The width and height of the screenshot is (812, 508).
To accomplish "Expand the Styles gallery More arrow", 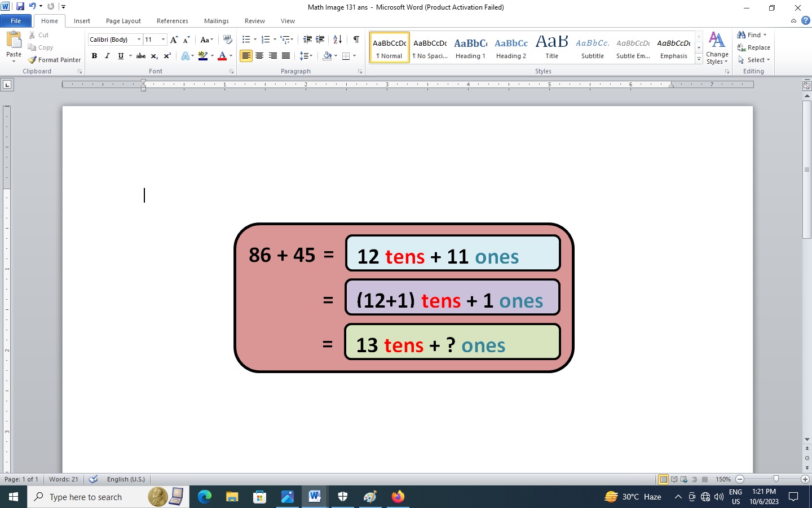I will click(699, 59).
